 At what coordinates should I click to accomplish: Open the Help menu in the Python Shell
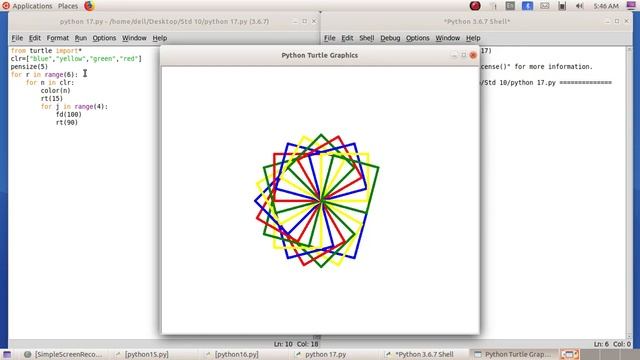[473, 38]
